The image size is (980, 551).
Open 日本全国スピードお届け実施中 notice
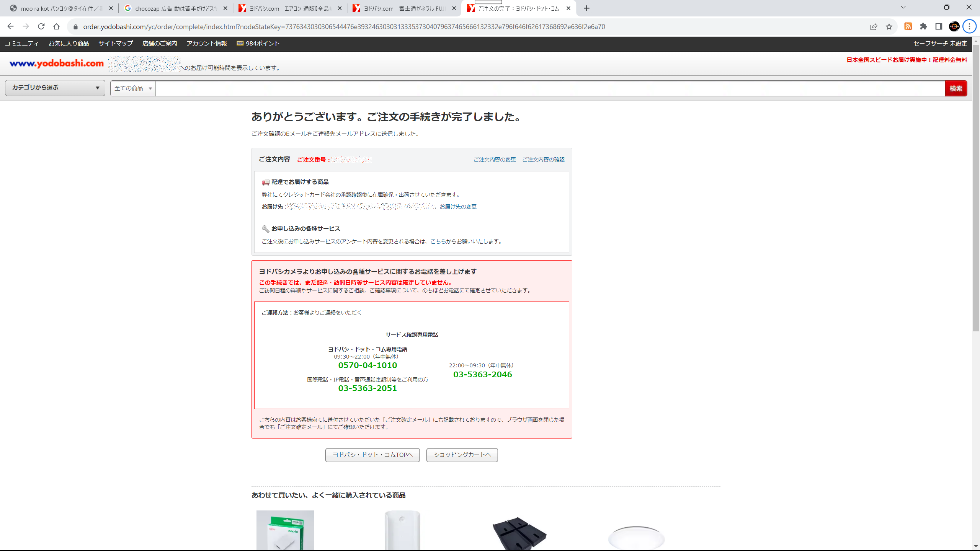click(x=906, y=60)
